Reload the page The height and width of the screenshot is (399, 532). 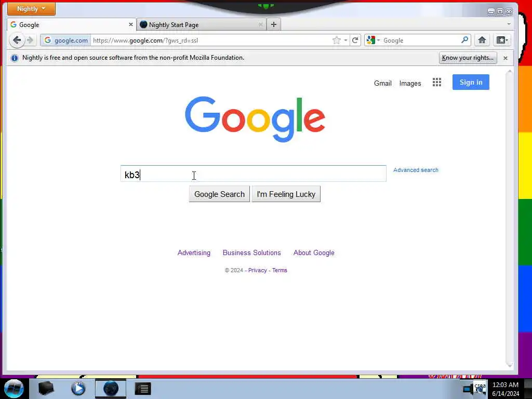[355, 41]
